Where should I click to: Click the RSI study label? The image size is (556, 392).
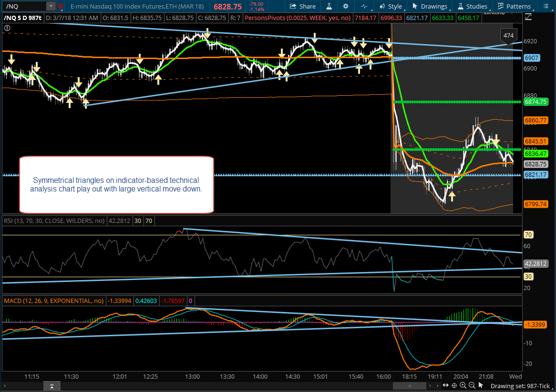(x=54, y=221)
